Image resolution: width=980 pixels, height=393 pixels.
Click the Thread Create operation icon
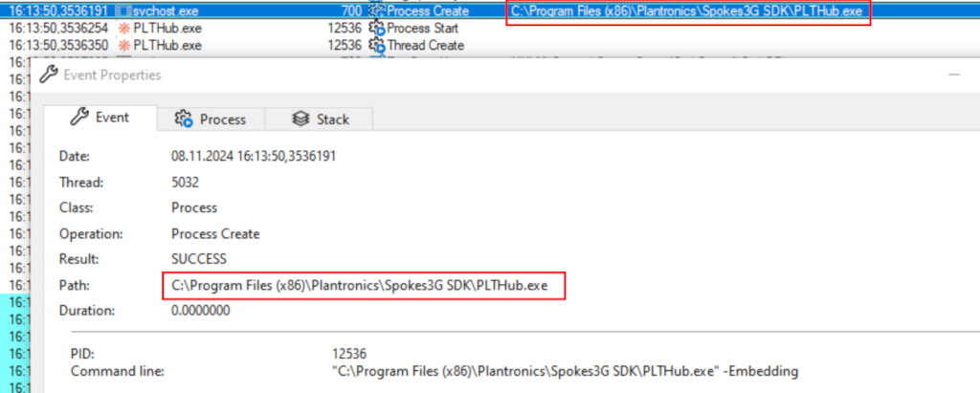coord(377,45)
